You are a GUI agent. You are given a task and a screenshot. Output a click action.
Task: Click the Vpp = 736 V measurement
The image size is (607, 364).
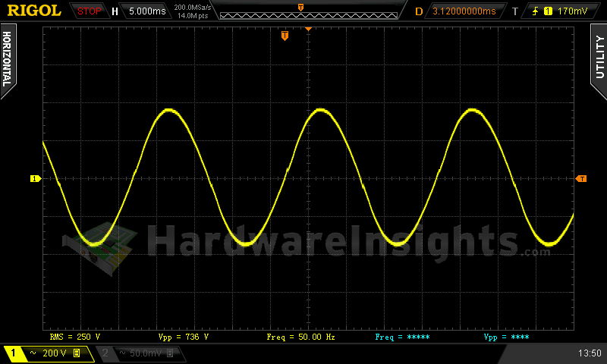pos(183,336)
